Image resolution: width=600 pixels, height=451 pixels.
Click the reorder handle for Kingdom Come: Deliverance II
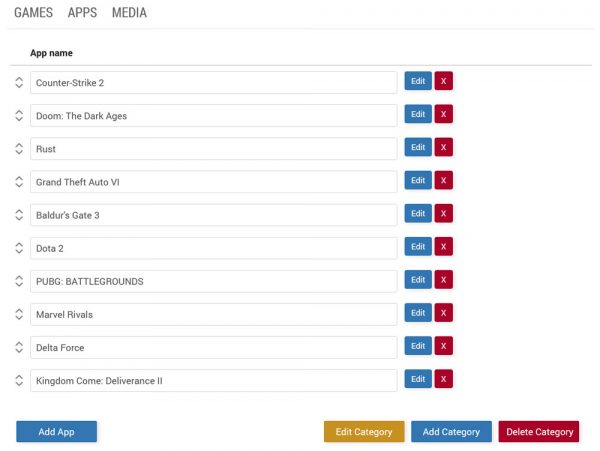tap(19, 380)
